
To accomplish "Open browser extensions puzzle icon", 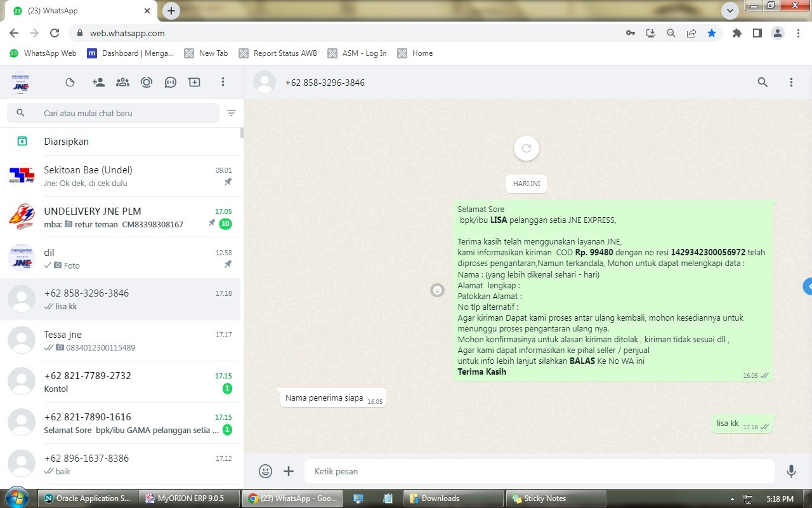I will (737, 33).
